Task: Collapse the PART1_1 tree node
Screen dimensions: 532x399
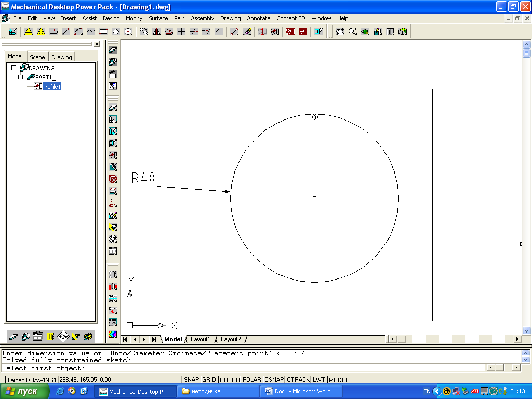Action: (20, 77)
